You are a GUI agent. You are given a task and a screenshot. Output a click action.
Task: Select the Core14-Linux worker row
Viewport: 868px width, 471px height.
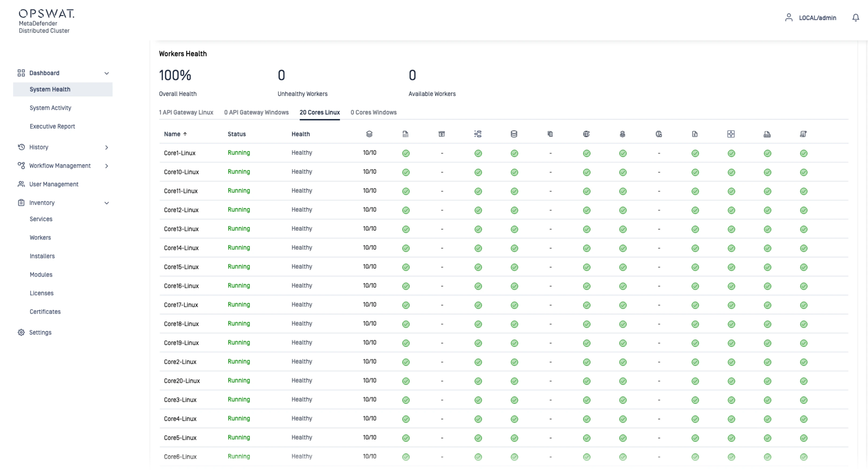pyautogui.click(x=181, y=248)
